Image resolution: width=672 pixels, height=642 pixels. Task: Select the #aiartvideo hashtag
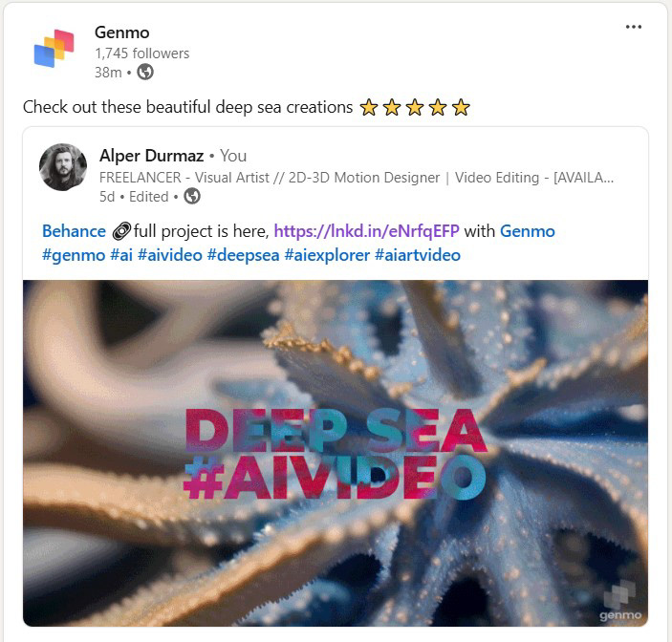tap(418, 255)
